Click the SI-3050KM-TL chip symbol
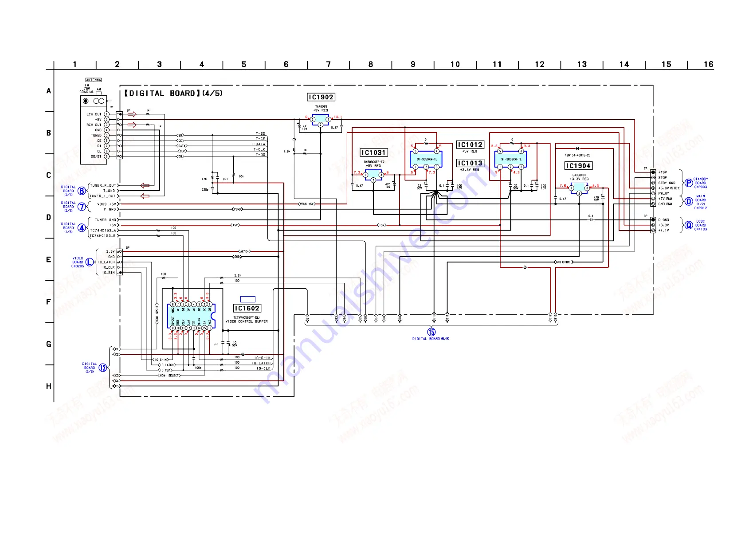The width and height of the screenshot is (745, 560). coord(427,159)
